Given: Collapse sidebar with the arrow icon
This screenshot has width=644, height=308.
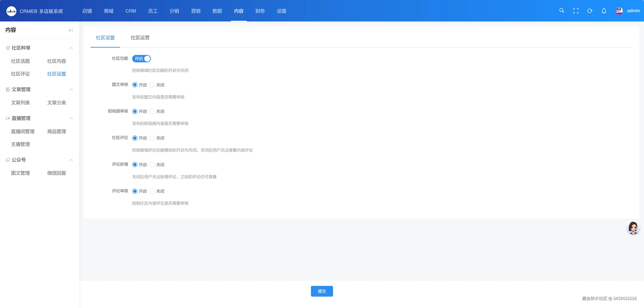Looking at the screenshot, I should [71, 30].
